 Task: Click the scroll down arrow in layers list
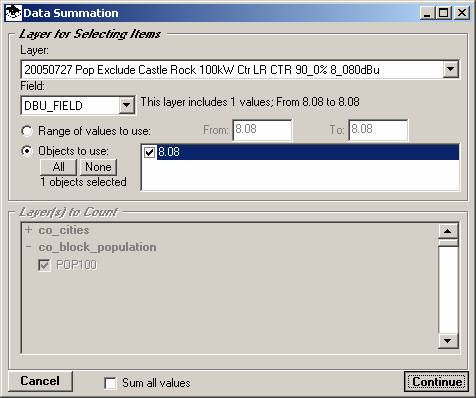(x=447, y=340)
